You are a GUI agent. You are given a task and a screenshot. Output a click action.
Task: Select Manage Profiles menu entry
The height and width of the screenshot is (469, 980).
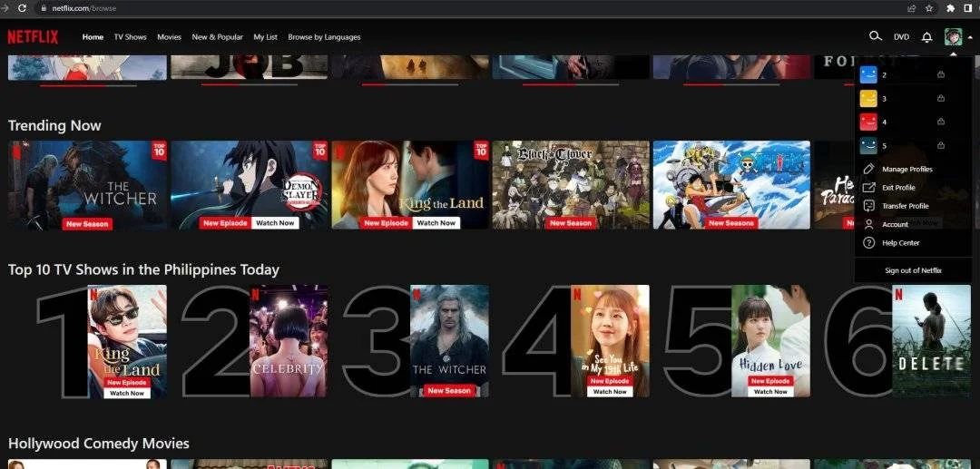tap(906, 170)
